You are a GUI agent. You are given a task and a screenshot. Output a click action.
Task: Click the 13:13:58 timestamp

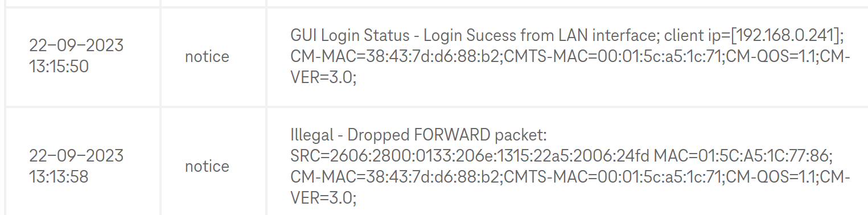[x=59, y=177]
